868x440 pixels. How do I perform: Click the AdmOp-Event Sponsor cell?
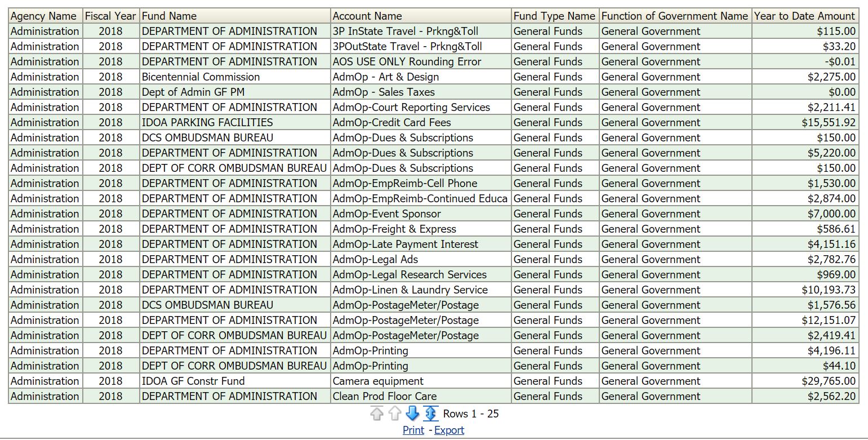pyautogui.click(x=421, y=214)
